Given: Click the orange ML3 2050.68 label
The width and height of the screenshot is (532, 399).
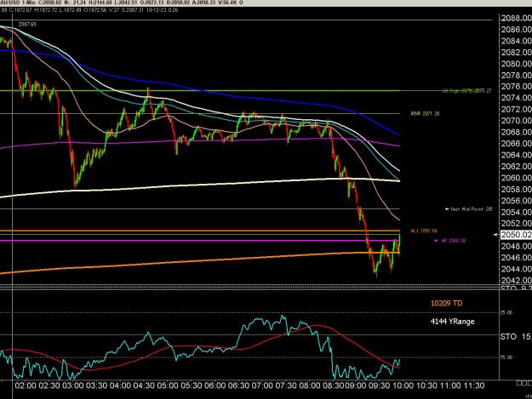Looking at the screenshot, I should click(424, 231).
